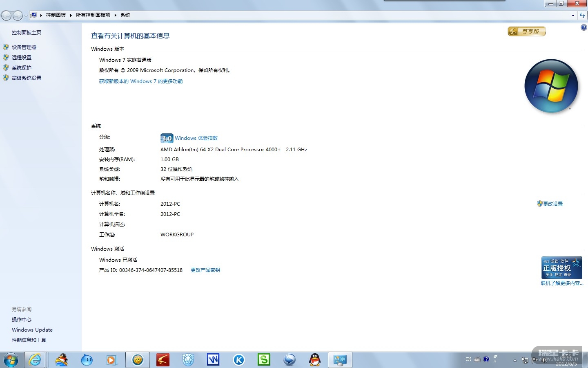Screen dimensions: 588x368
Task: Click the Windows logo image
Action: [x=551, y=86]
